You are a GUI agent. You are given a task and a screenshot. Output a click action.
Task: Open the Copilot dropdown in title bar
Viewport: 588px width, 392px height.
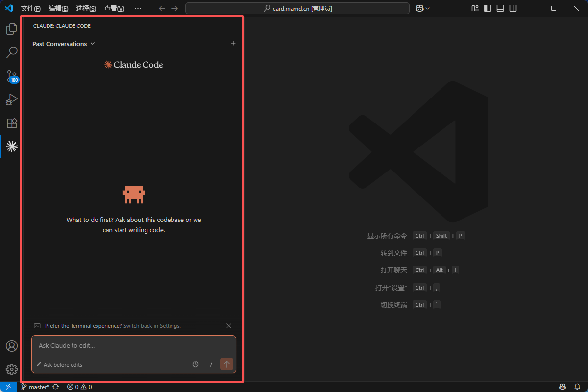[x=422, y=8]
